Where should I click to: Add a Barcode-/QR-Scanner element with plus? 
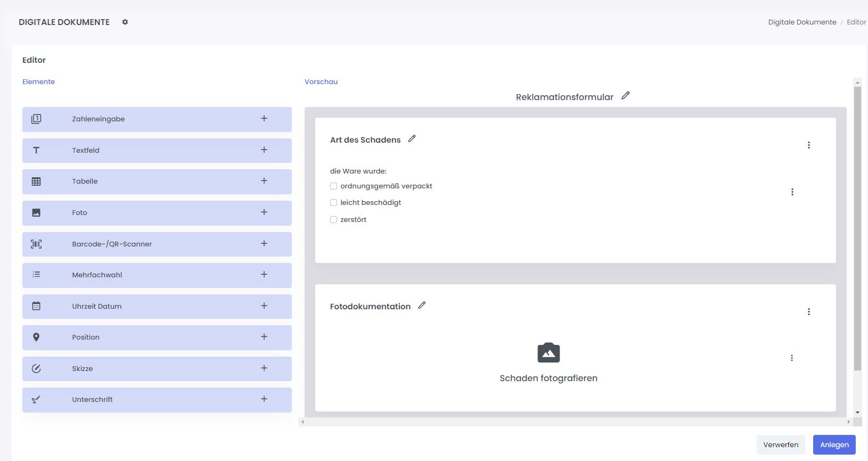pos(264,244)
